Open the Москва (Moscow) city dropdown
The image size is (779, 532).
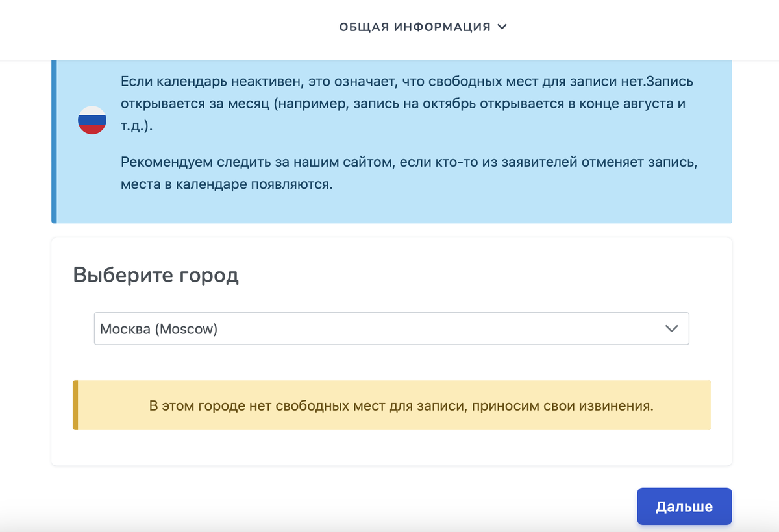click(x=391, y=329)
